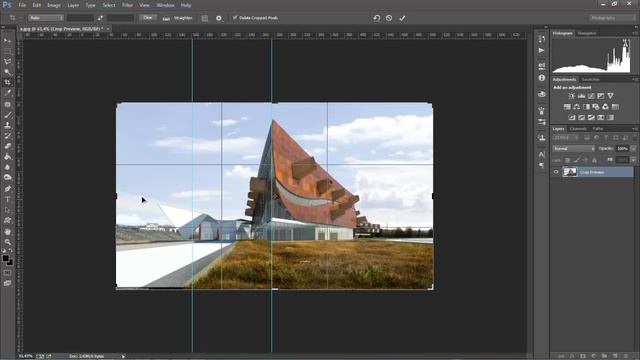Select the Horizontal Type tool
640x360 pixels.
click(7, 200)
